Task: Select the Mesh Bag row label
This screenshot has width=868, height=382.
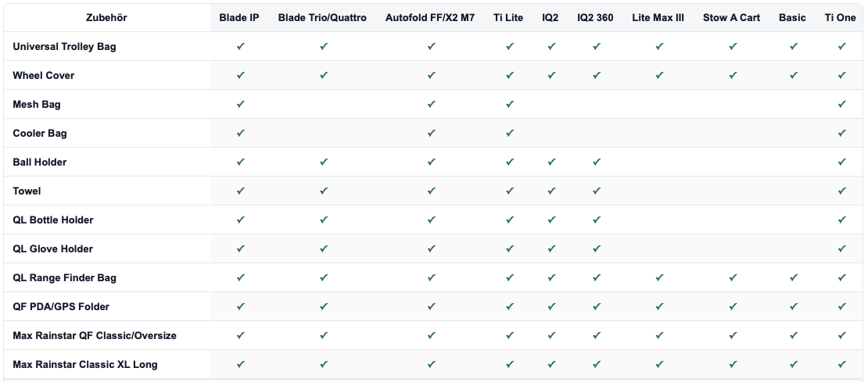Action: coord(37,104)
